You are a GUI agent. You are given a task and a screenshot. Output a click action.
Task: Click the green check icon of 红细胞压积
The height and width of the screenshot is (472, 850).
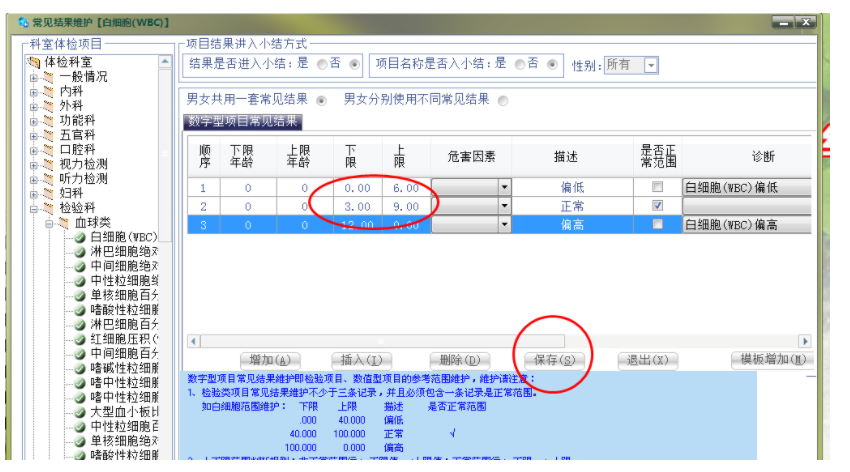[x=80, y=340]
